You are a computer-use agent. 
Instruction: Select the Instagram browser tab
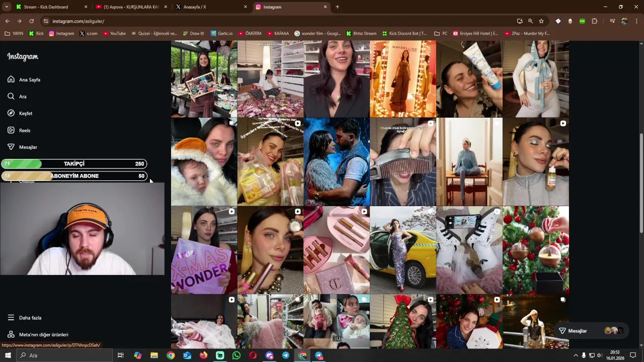291,7
